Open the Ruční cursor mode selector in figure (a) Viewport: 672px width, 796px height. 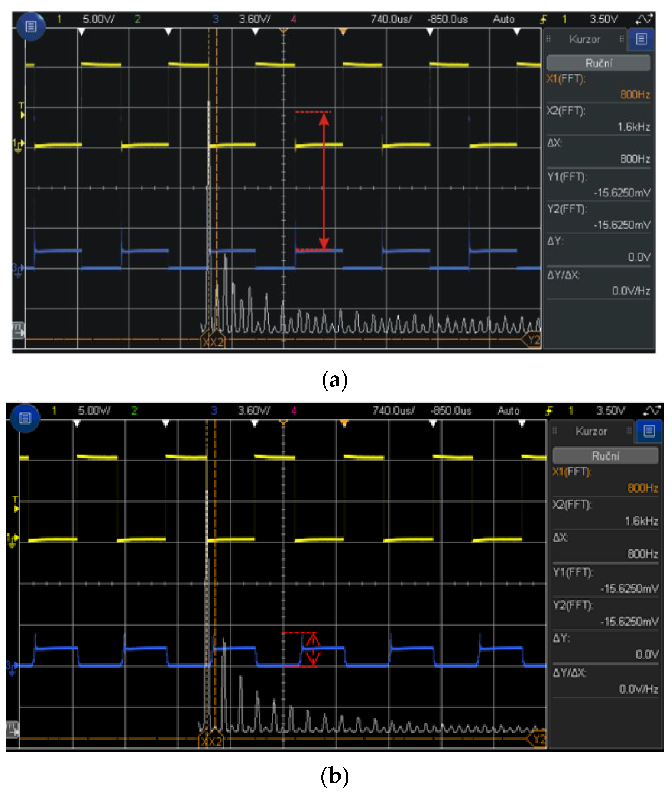[x=598, y=63]
